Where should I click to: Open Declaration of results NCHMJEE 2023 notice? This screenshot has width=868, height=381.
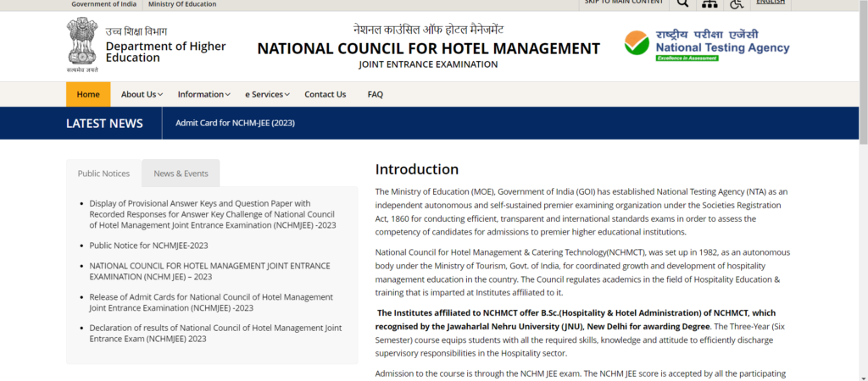215,334
